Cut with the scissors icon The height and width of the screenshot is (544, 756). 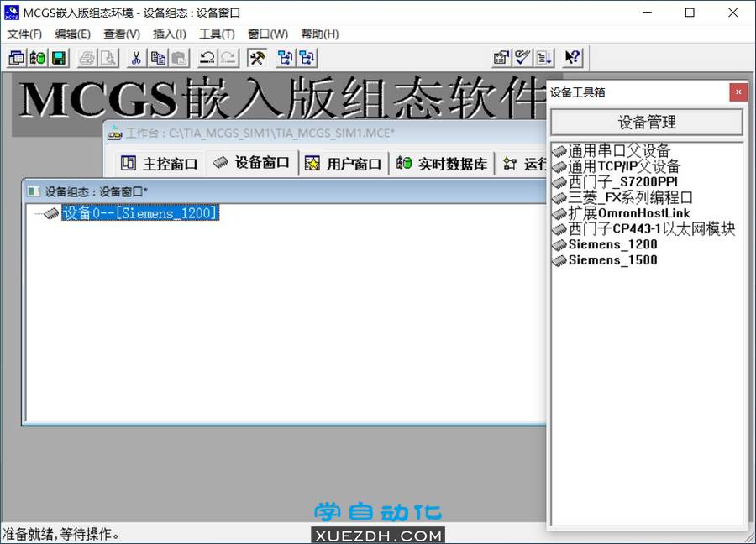click(x=136, y=58)
